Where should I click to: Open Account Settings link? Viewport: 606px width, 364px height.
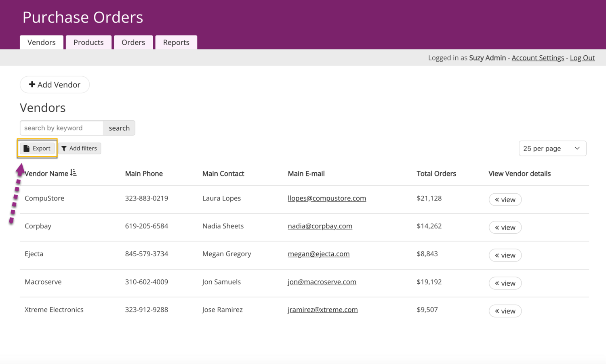pos(537,58)
